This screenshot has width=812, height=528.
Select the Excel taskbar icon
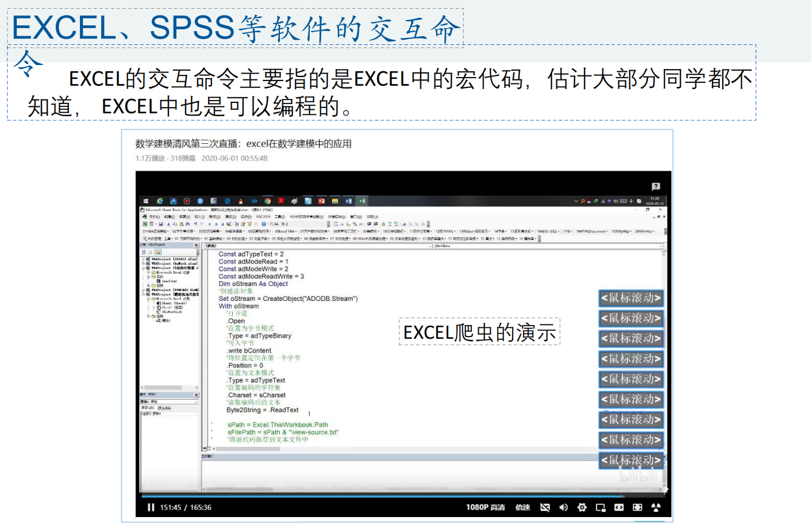(362, 201)
